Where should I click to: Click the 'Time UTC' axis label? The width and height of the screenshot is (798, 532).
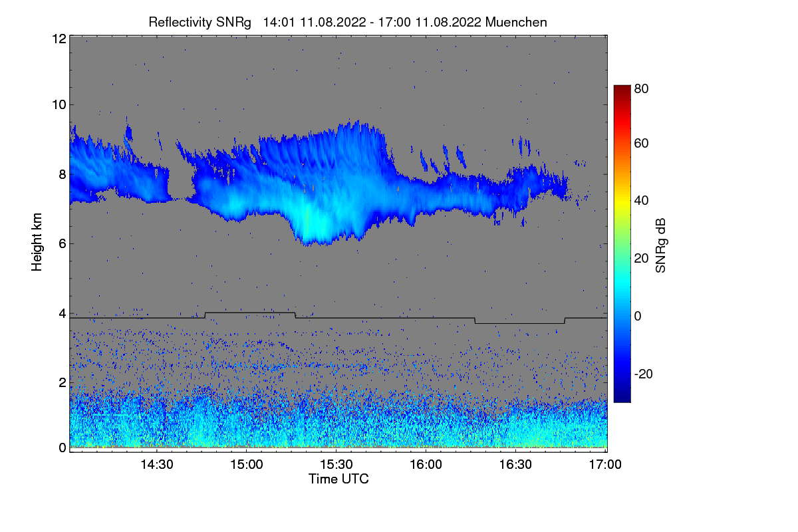(338, 478)
